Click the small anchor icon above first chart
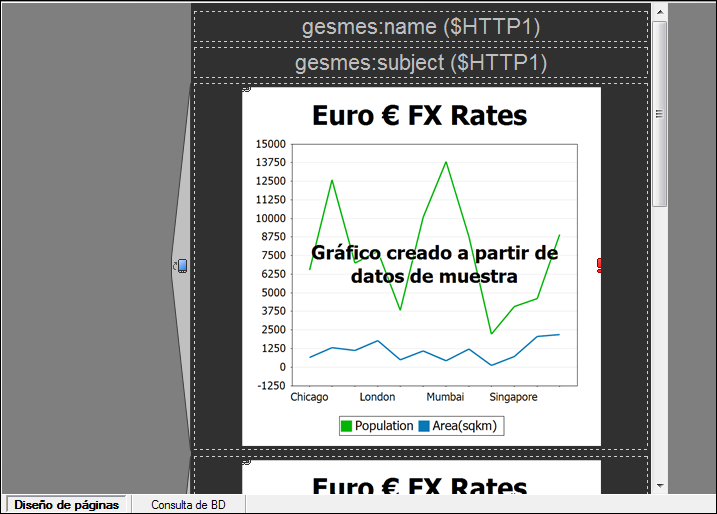Screen dimensions: 717x514 pyautogui.click(x=246, y=89)
